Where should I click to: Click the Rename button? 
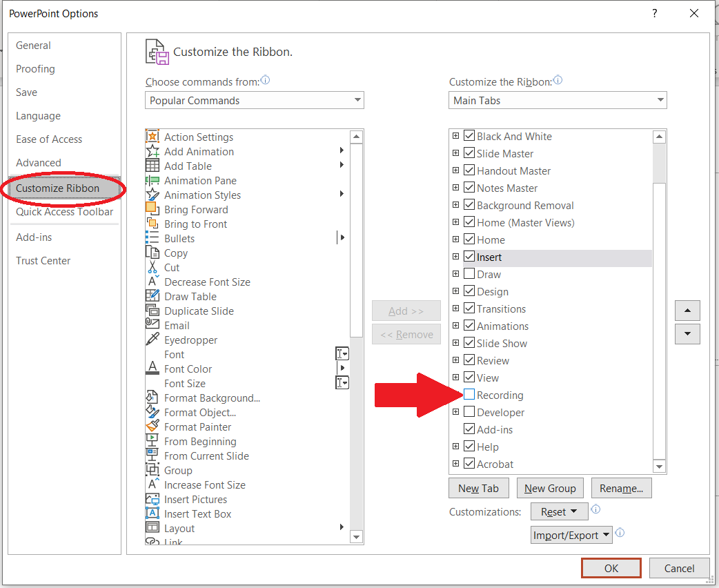click(621, 488)
